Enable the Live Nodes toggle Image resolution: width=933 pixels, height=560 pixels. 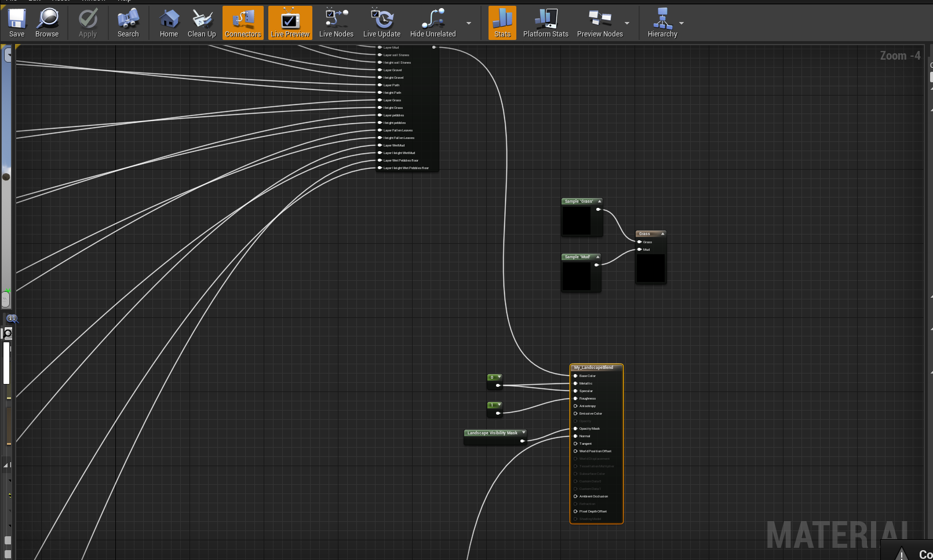click(336, 23)
